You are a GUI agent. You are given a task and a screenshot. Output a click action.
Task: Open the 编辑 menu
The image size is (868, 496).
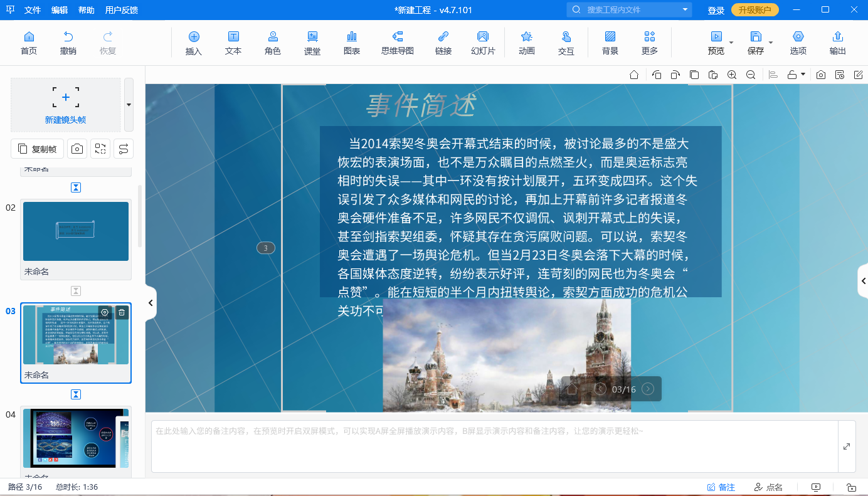(60, 10)
